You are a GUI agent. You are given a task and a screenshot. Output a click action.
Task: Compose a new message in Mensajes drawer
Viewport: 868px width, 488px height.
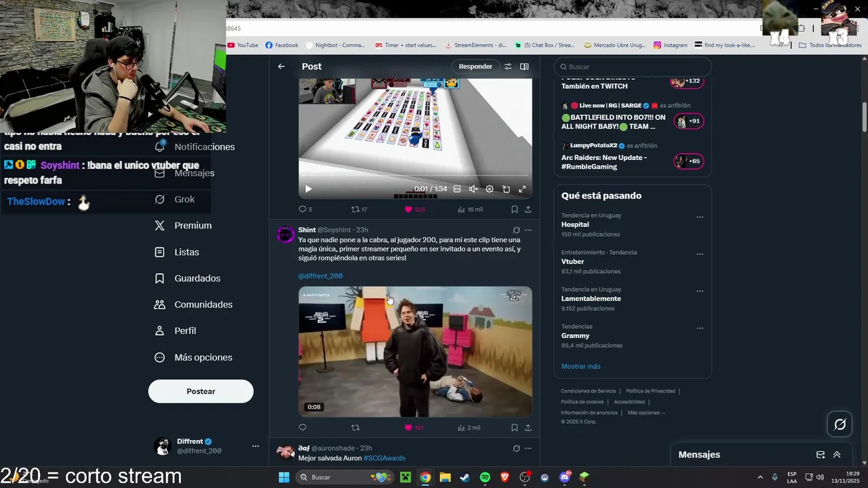[821, 455]
